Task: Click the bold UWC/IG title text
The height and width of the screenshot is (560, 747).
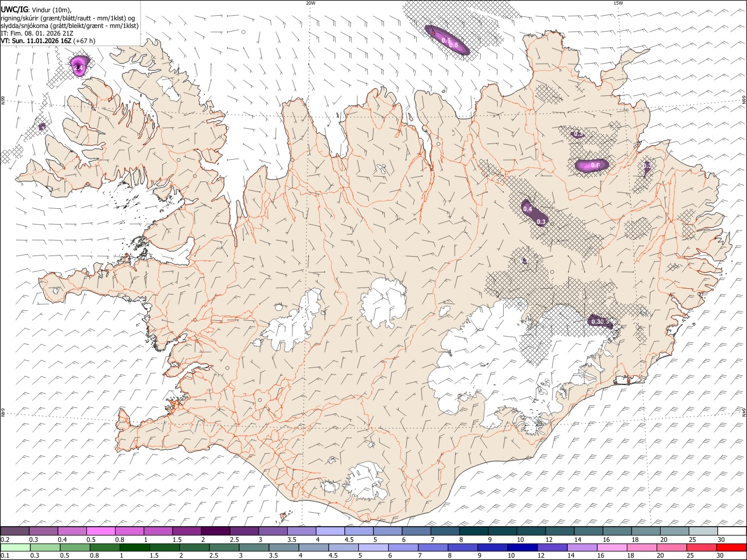Action: (x=14, y=10)
